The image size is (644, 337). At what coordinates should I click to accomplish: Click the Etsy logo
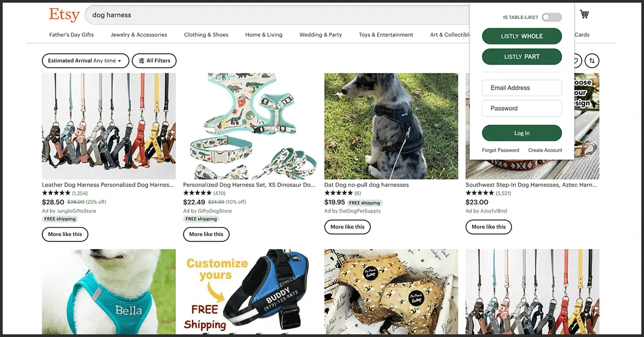click(64, 14)
